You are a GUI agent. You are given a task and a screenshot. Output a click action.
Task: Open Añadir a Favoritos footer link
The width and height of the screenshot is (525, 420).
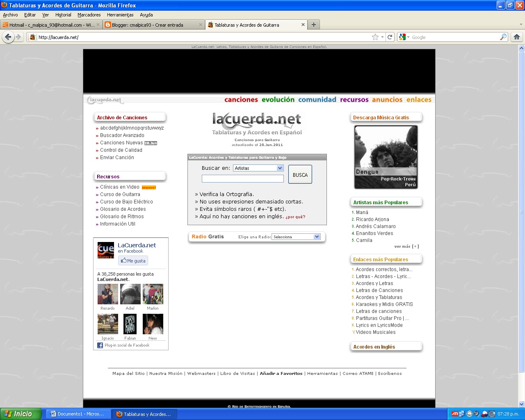click(281, 374)
